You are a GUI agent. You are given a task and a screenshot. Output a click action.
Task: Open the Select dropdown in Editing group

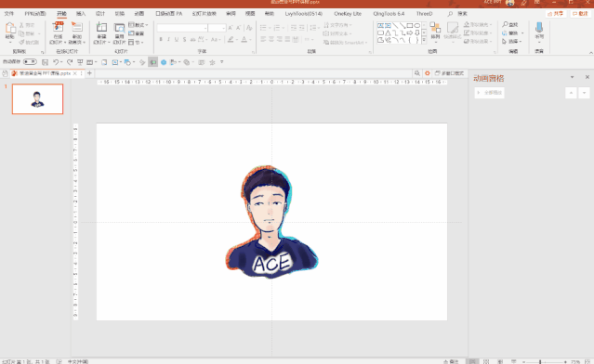coord(512,41)
